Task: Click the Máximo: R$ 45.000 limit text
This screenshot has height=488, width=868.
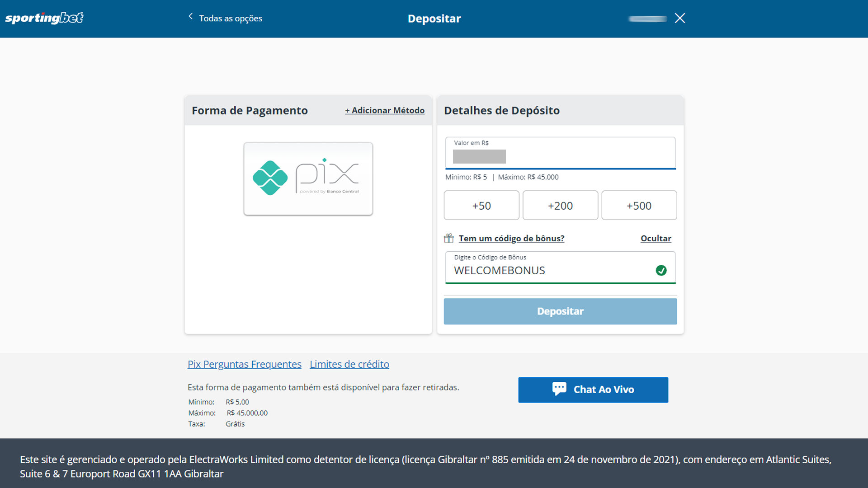Action: click(x=528, y=177)
